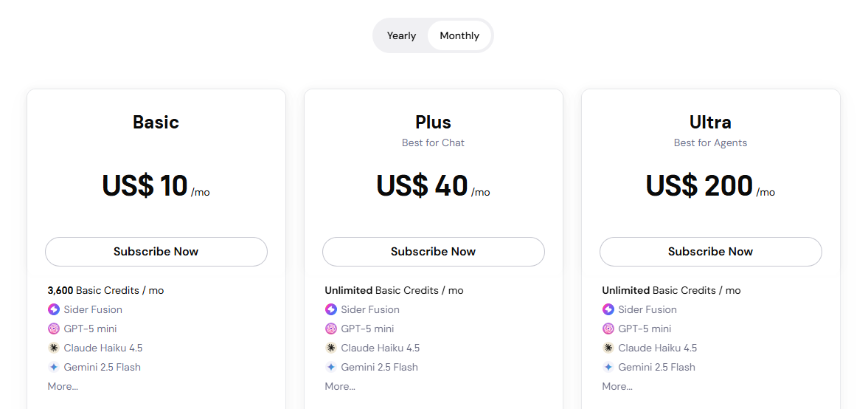Click Sider Fusion icon in Basic plan

(54, 309)
